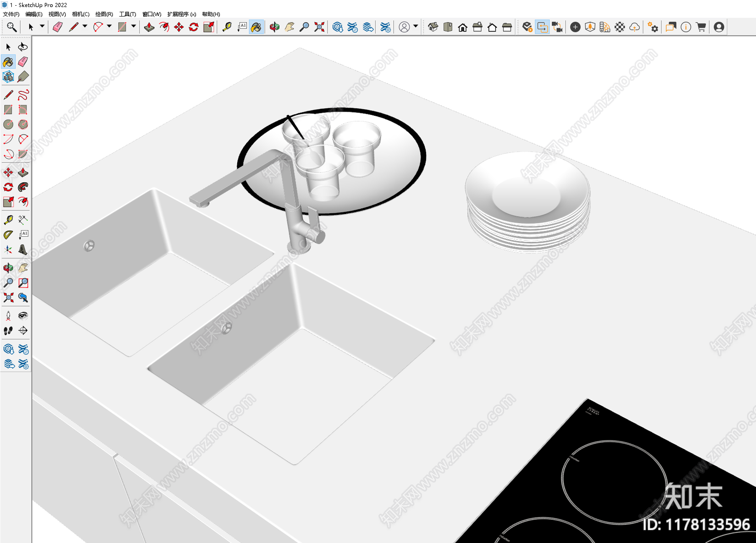This screenshot has width=756, height=543.
Task: Open the 文件(F) menu
Action: click(11, 14)
